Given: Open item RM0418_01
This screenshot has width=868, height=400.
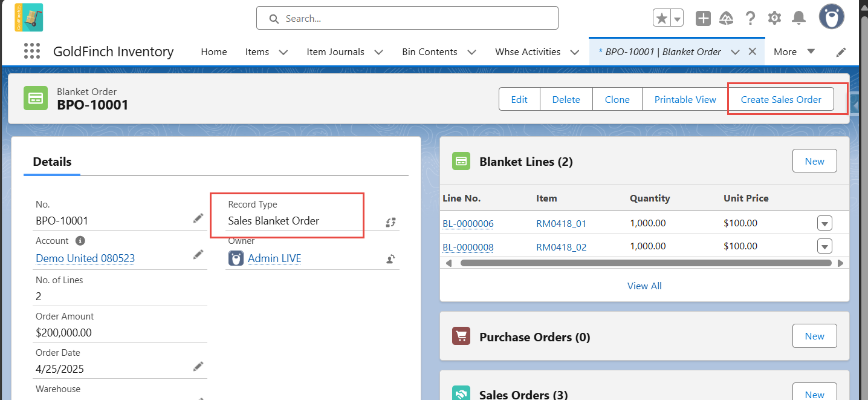Looking at the screenshot, I should pyautogui.click(x=561, y=223).
